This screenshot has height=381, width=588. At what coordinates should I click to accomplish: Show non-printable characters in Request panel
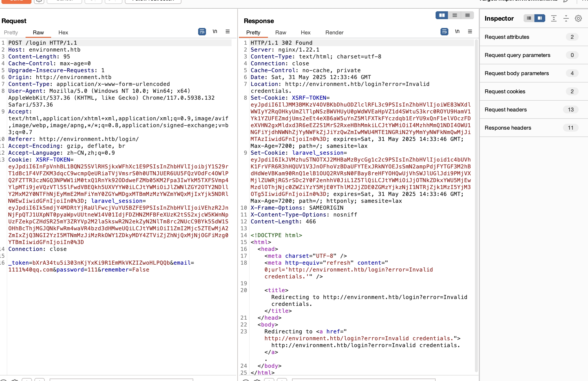[215, 32]
